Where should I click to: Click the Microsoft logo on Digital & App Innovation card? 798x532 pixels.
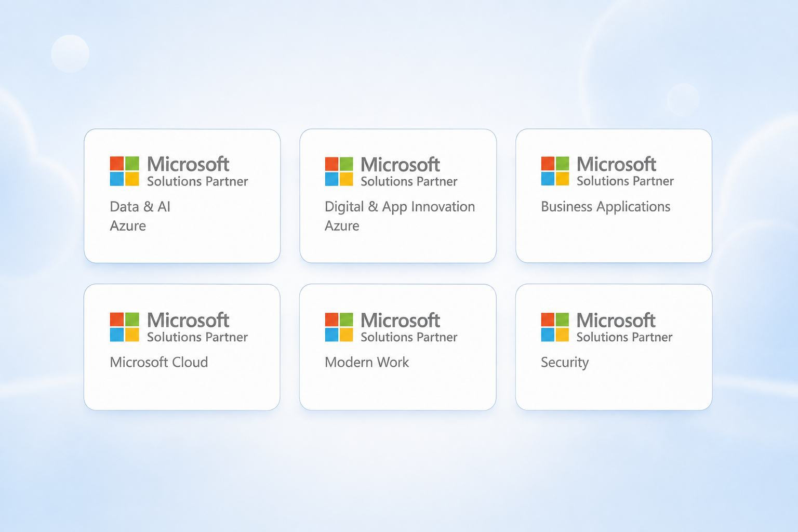[x=339, y=171]
